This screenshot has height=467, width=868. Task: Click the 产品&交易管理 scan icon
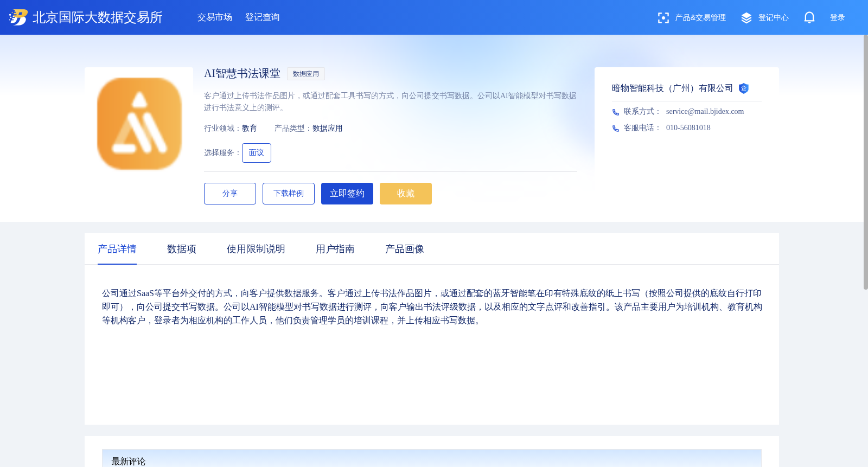[x=663, y=18]
